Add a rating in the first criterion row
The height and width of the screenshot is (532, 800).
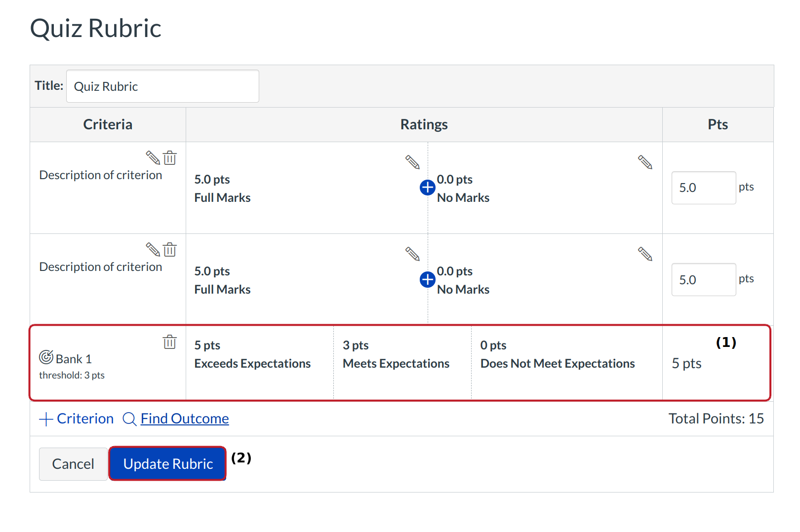pyautogui.click(x=427, y=188)
